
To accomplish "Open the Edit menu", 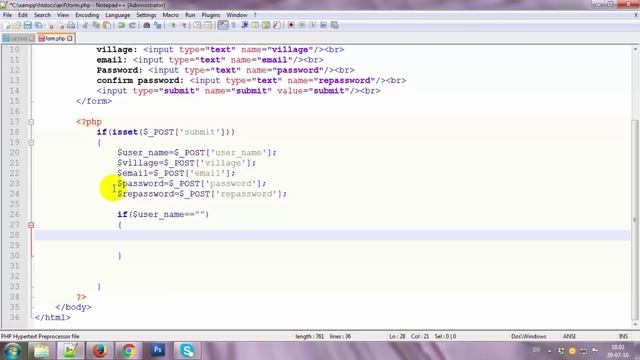I will click(x=23, y=15).
